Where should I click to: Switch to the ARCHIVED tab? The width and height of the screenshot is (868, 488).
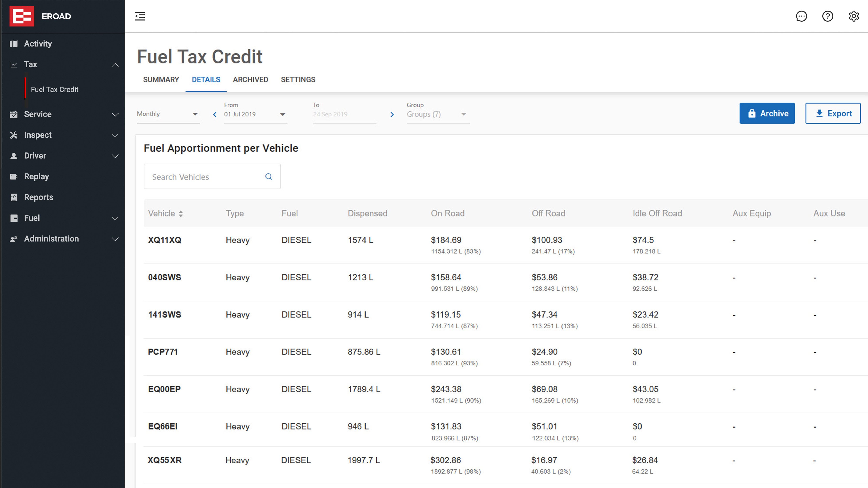250,79
